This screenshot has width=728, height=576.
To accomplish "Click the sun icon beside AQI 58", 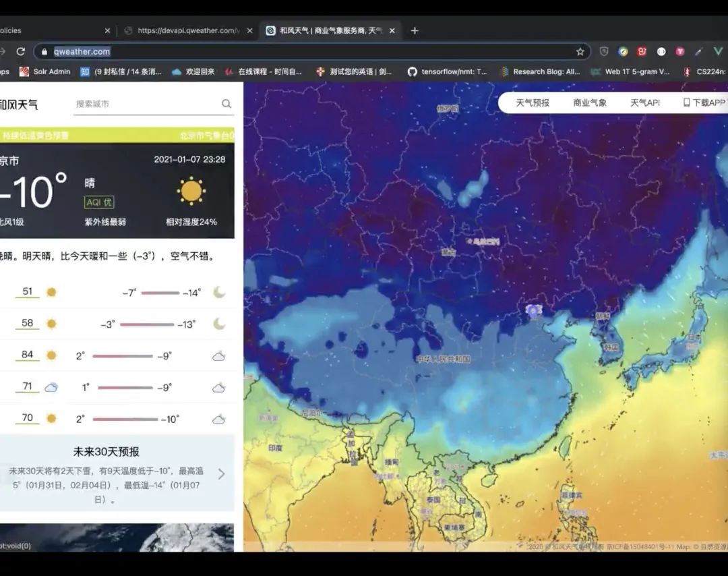I will click(x=51, y=324).
